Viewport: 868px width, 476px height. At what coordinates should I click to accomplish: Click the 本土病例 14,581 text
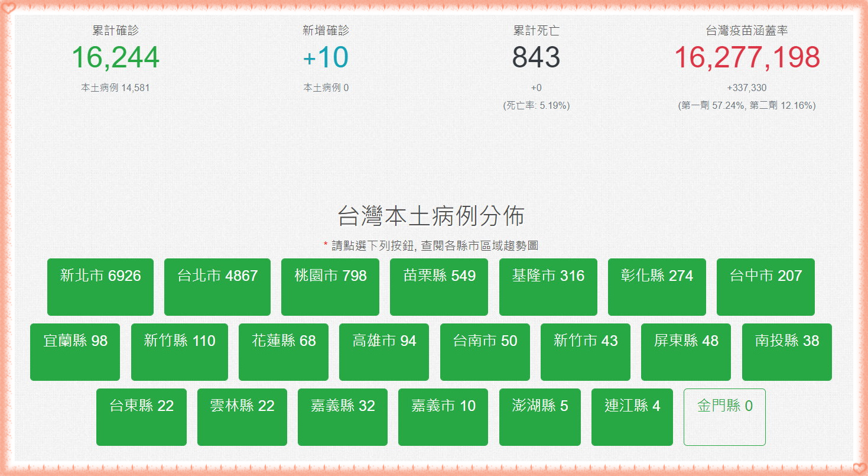pos(116,88)
